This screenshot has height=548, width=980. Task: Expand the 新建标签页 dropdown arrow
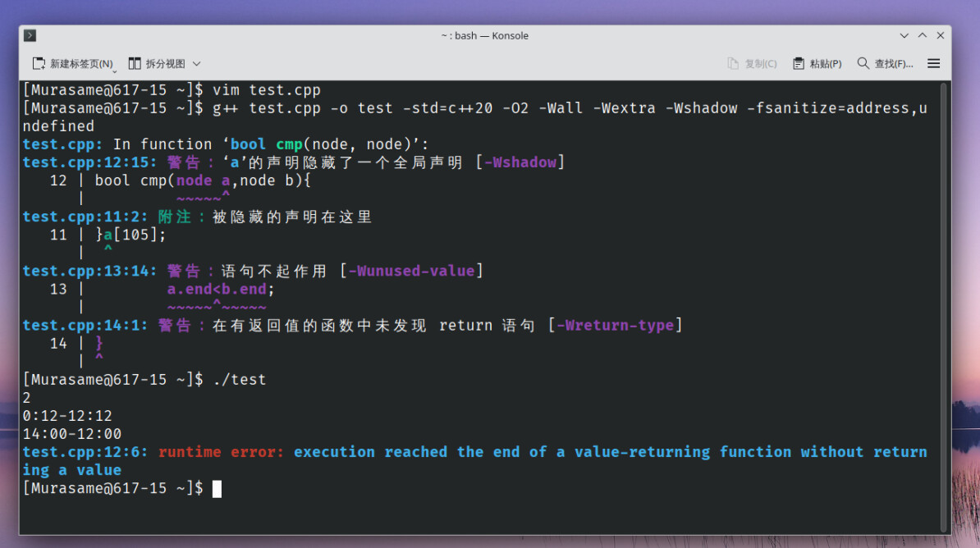[x=115, y=71]
